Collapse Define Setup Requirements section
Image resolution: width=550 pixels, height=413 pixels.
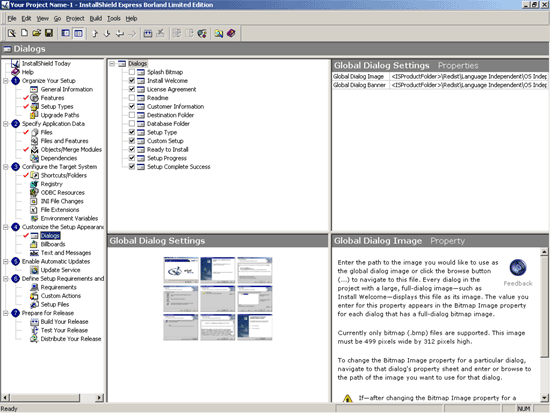pos(6,279)
